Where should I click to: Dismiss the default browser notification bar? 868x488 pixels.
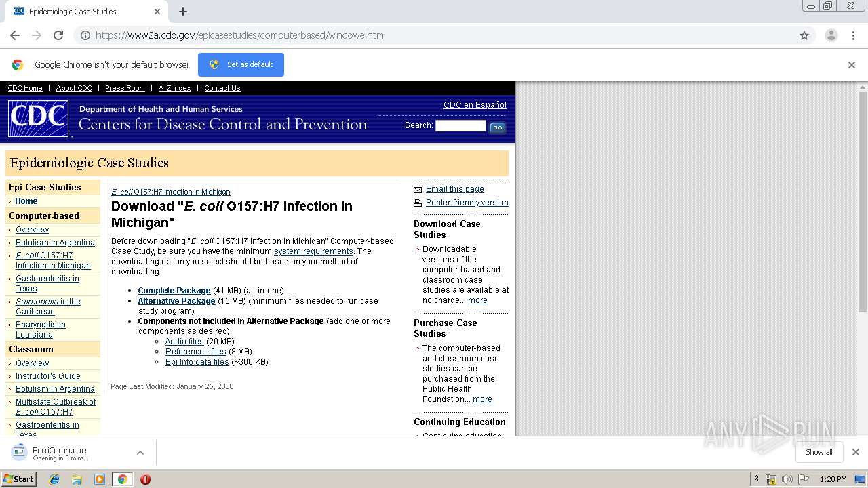(x=852, y=65)
